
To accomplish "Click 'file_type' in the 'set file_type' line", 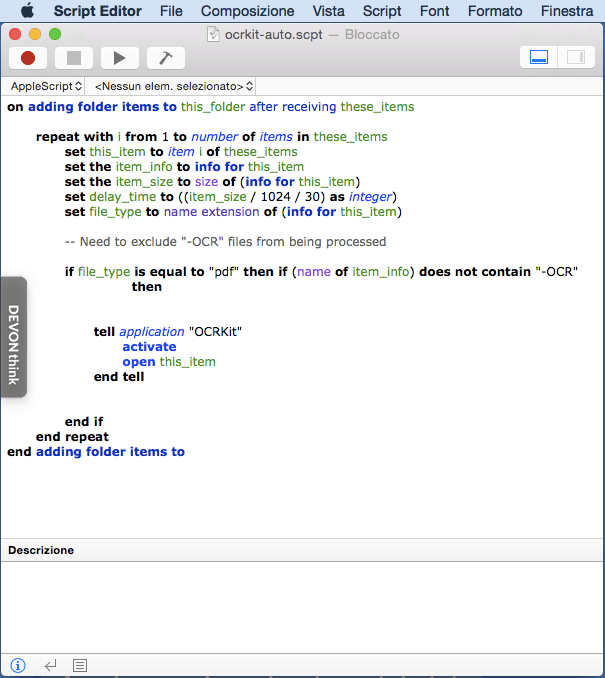I will [115, 212].
